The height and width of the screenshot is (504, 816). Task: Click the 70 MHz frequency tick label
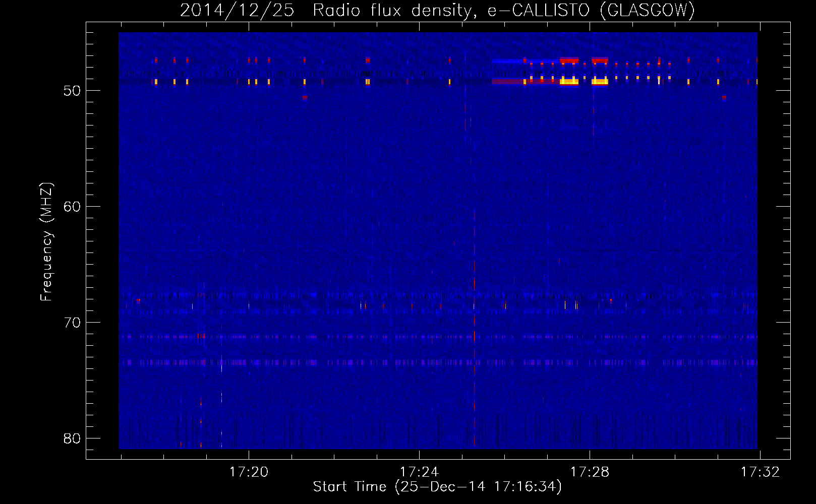point(72,323)
